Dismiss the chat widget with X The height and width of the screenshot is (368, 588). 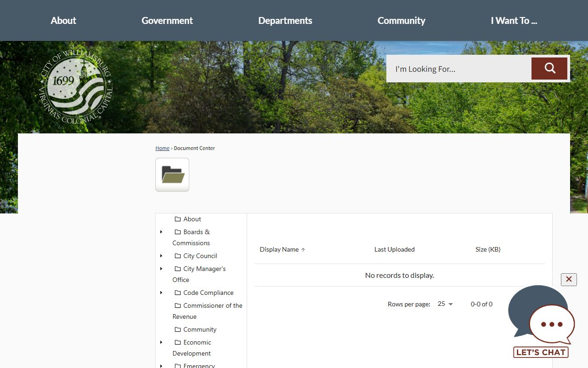pos(568,279)
